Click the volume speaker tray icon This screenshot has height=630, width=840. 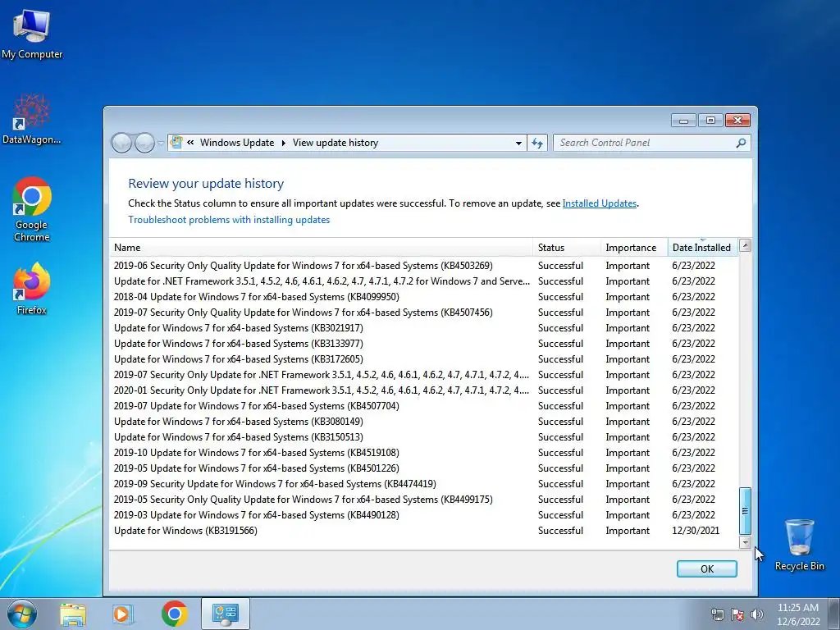coord(757,614)
